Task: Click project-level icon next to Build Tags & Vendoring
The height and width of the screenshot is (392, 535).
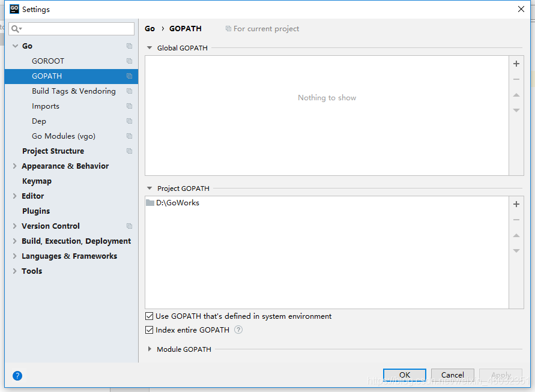Action: 129,91
